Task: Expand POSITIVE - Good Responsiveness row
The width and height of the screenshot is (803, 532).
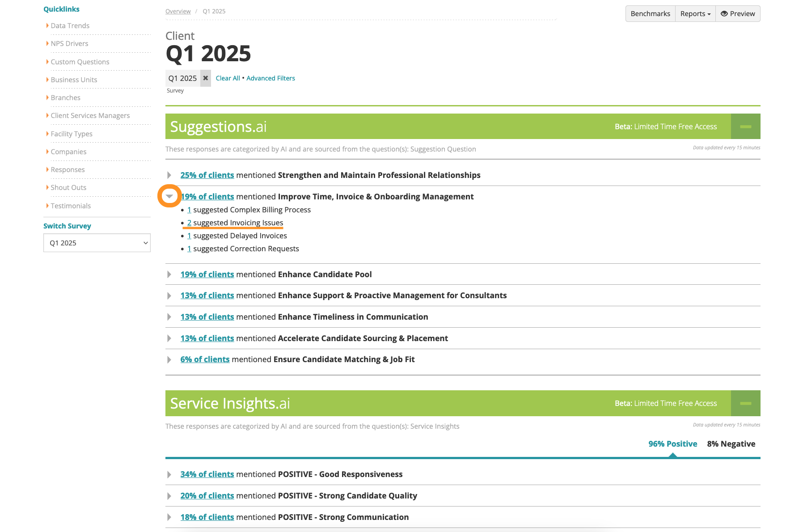Action: click(169, 474)
